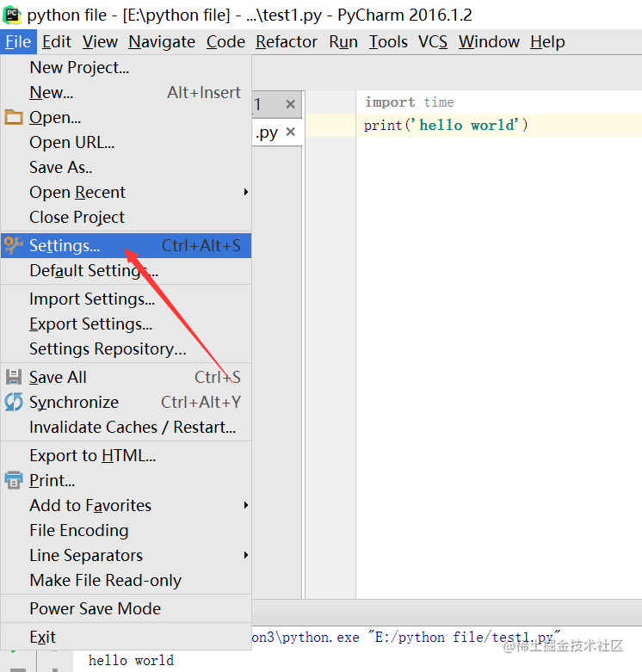Click the 'import time' code line
This screenshot has height=672, width=642.
click(x=410, y=102)
